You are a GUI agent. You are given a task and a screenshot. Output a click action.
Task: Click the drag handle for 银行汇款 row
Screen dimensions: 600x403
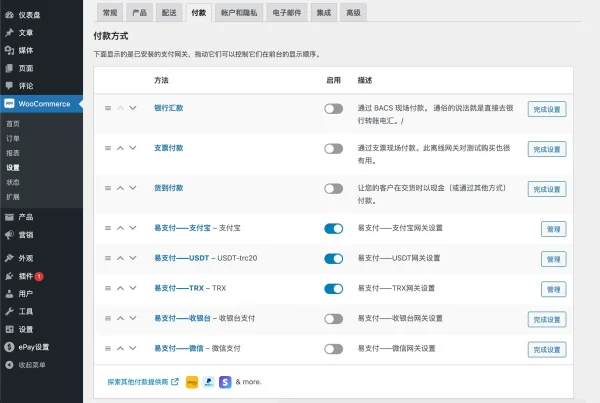click(x=108, y=108)
